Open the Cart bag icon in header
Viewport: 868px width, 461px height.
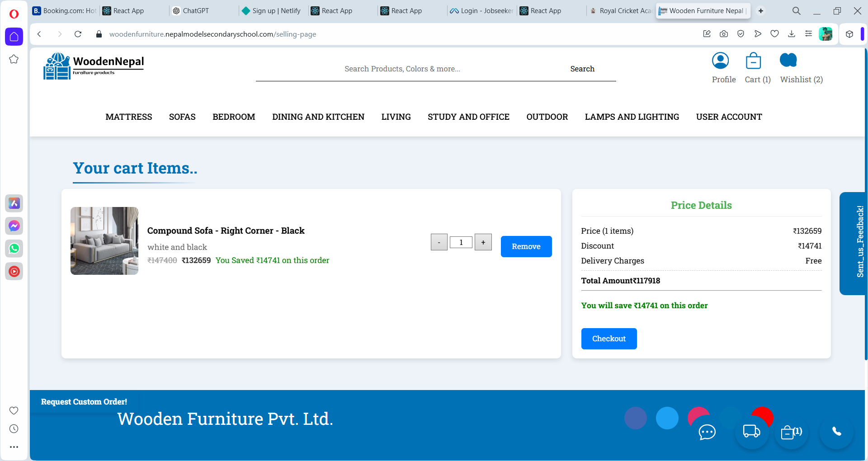(753, 61)
